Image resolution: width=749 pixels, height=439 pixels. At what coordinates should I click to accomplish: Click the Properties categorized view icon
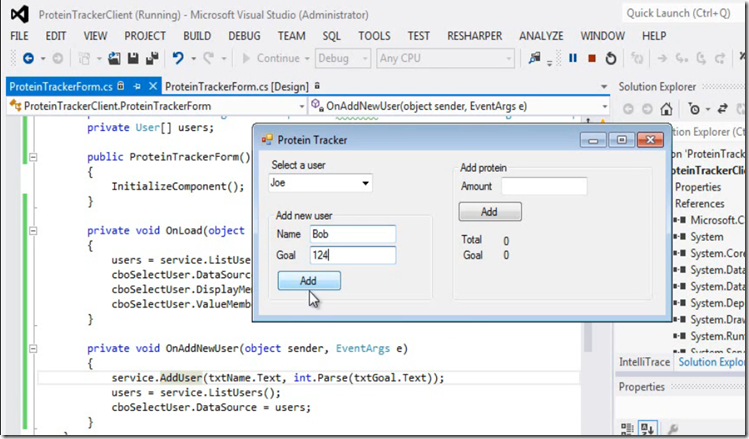(x=627, y=428)
